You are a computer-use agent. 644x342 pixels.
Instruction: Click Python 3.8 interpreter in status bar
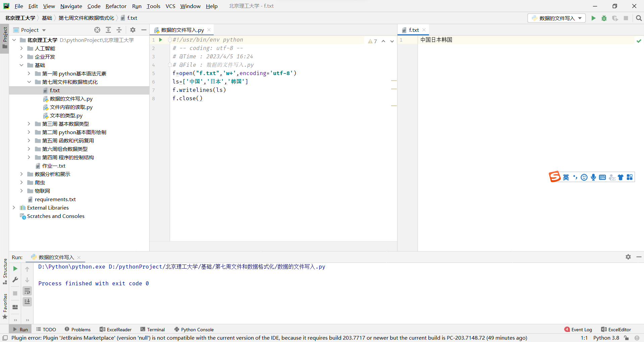point(606,338)
